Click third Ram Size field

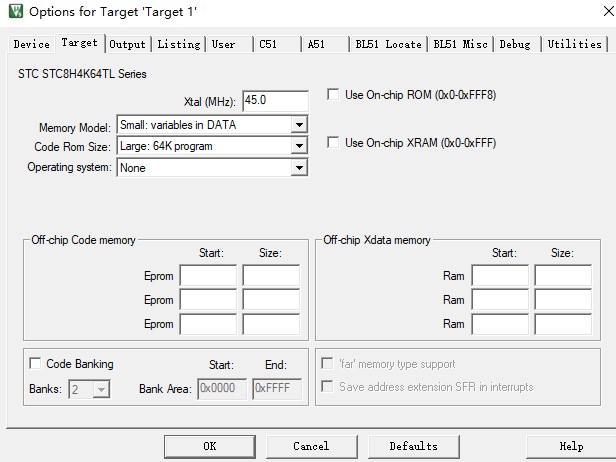pyautogui.click(x=563, y=324)
